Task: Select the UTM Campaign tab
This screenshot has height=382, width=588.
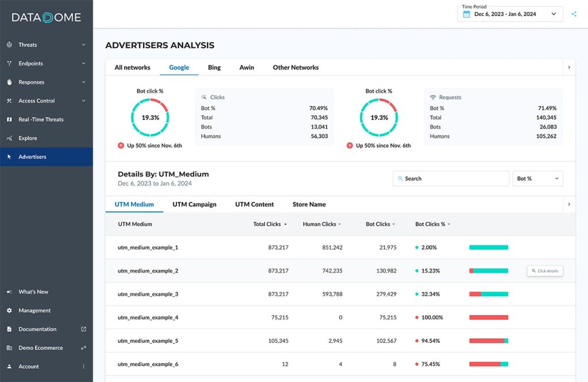Action: pyautogui.click(x=194, y=204)
